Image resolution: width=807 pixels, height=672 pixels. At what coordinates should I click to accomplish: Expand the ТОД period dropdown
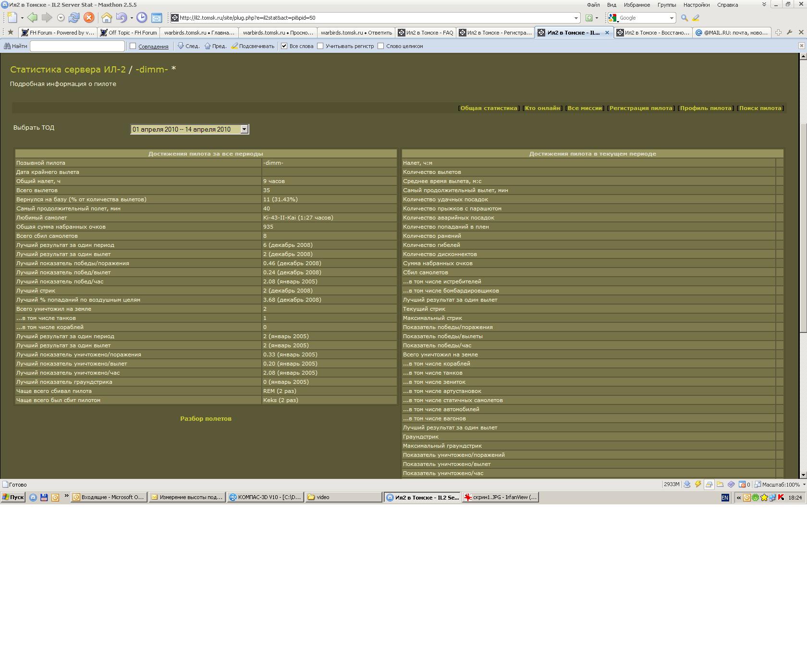tap(244, 129)
